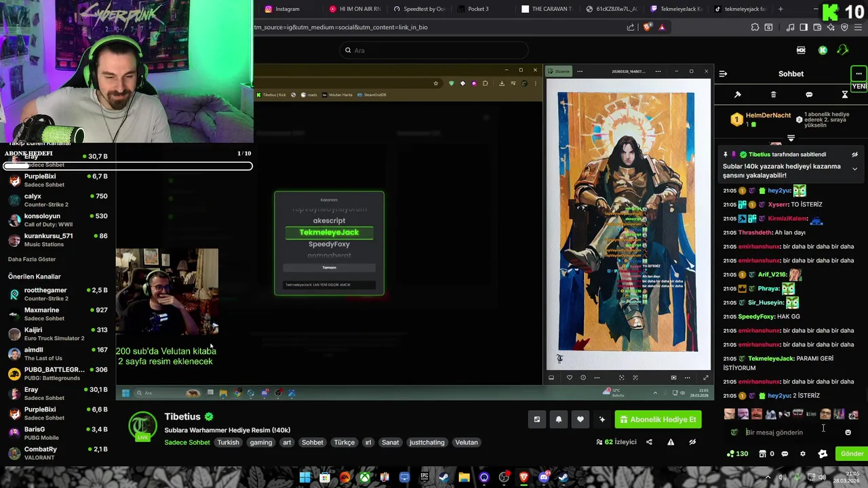This screenshot has width=868, height=488.
Task: Open recommended channel rootthegamer
Action: 58,294
